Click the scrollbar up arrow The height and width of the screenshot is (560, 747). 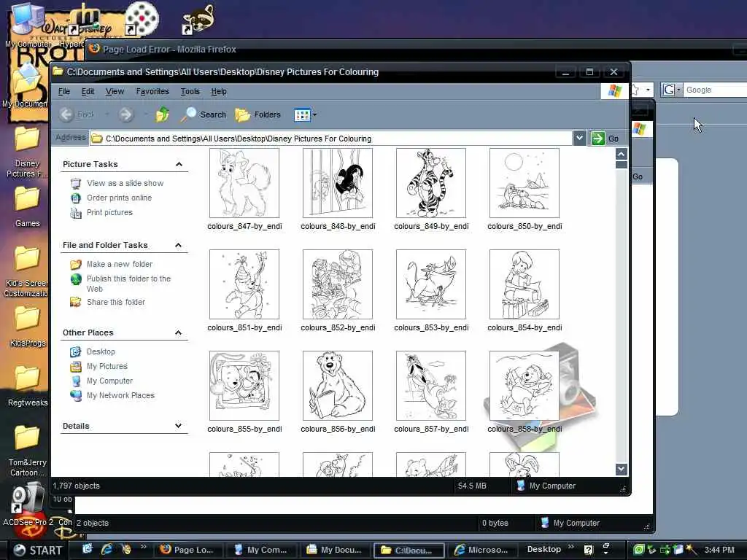(x=621, y=155)
